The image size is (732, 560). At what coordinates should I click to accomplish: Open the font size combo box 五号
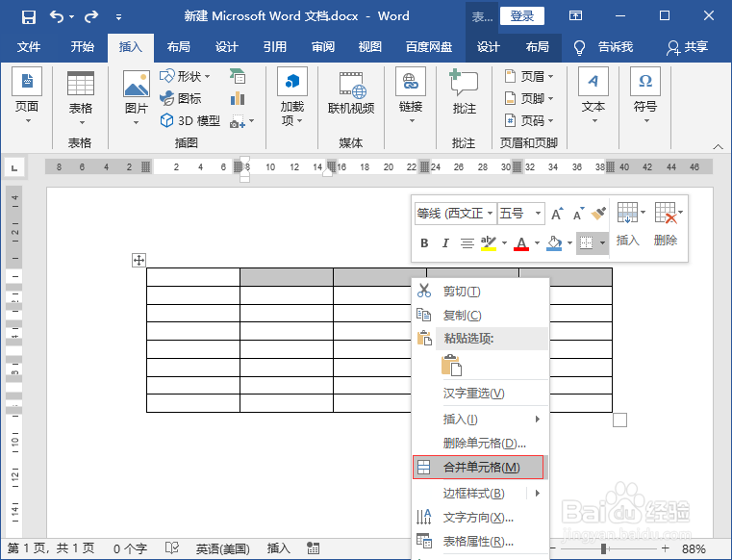click(521, 214)
